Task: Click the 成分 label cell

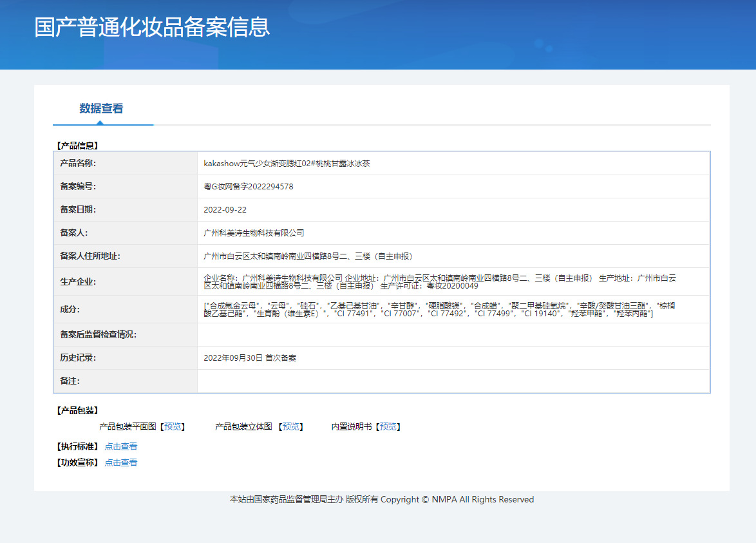Action: tap(126, 310)
